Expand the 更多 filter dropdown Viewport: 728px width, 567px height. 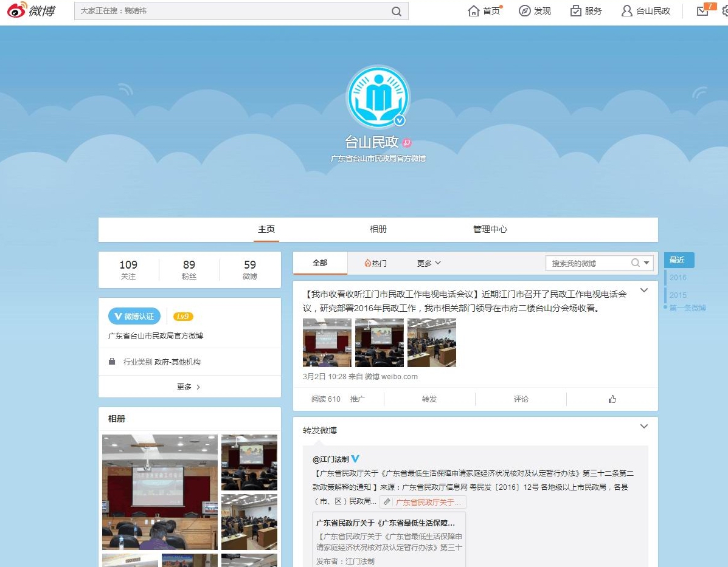pos(429,263)
